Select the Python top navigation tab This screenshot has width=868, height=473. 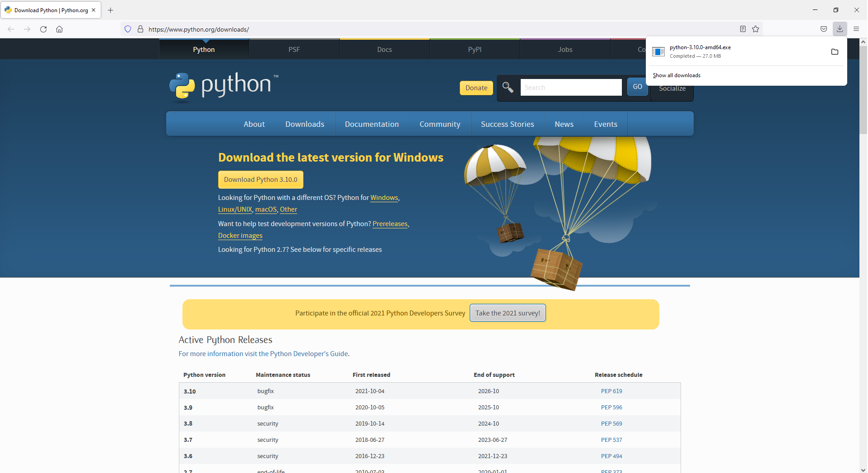pyautogui.click(x=204, y=50)
